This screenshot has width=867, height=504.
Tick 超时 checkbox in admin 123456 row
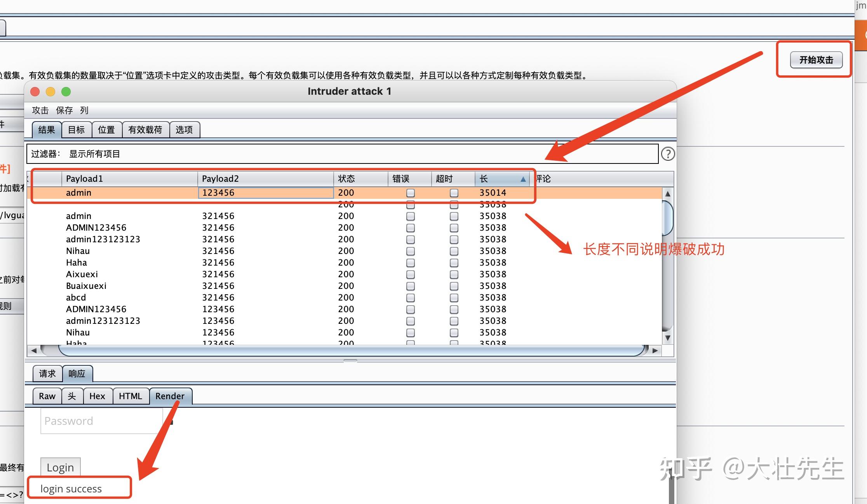coord(454,193)
